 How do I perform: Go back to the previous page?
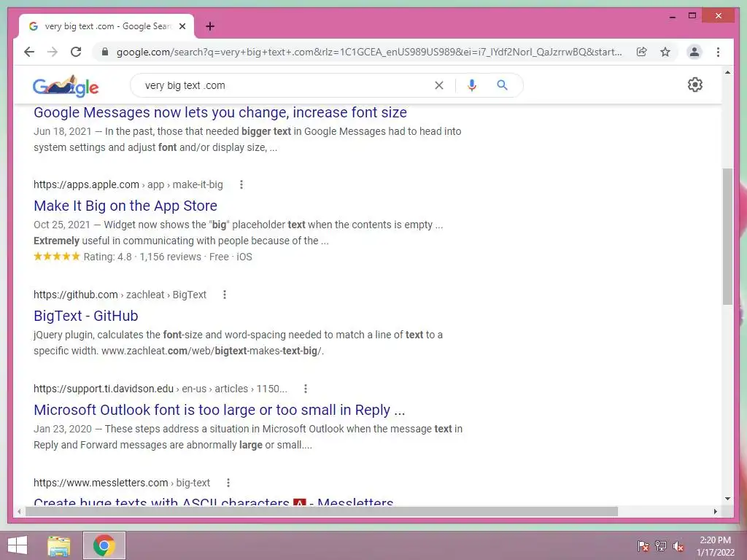coord(29,52)
